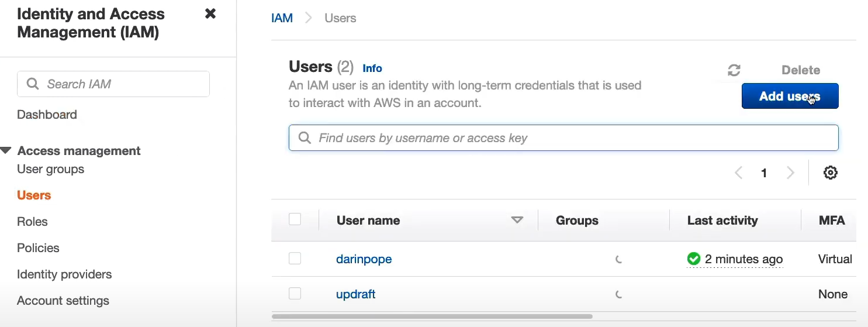The width and height of the screenshot is (868, 327).
Task: Open table preferences gear icon
Action: point(831,173)
